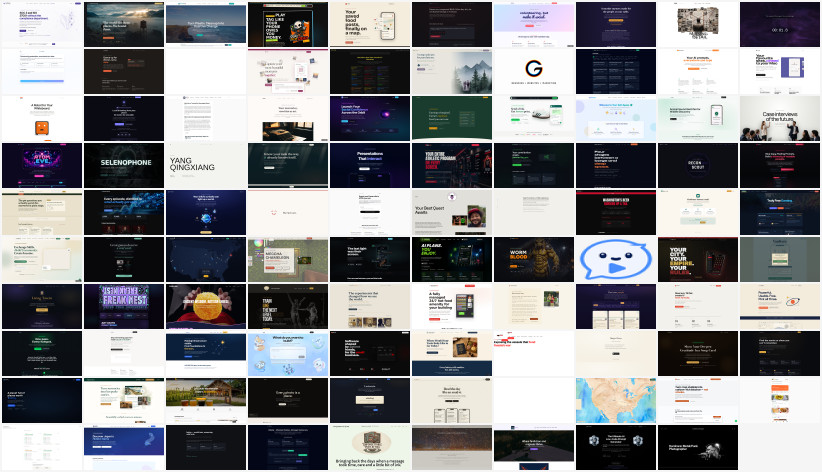Viewport: 822px width, 472px height.
Task: Open the glowing globe dark-blue thumbnail
Action: click(x=206, y=212)
